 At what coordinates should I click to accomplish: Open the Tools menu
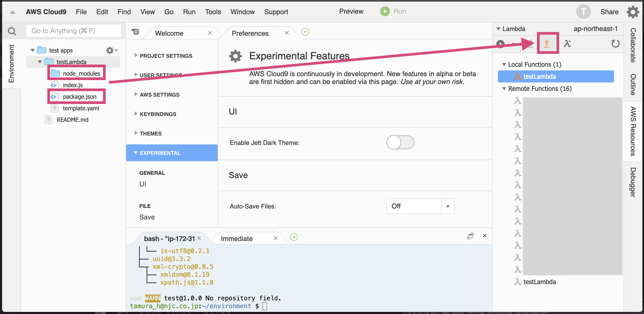point(213,12)
